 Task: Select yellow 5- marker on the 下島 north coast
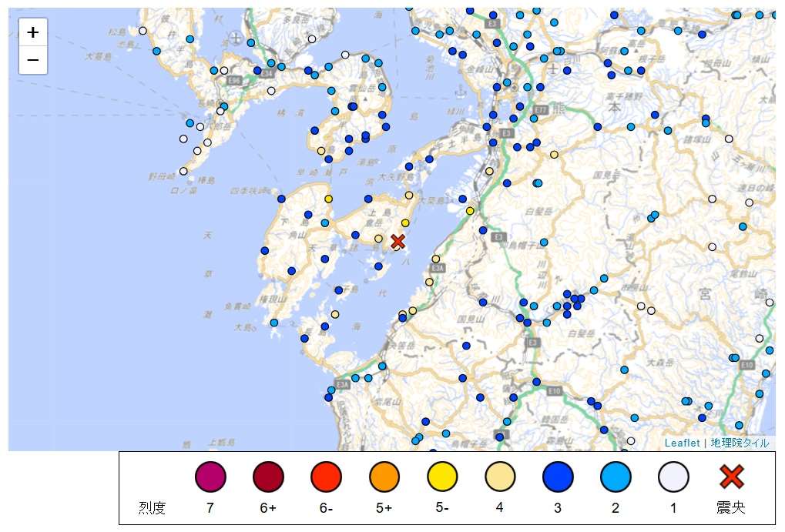coord(328,199)
